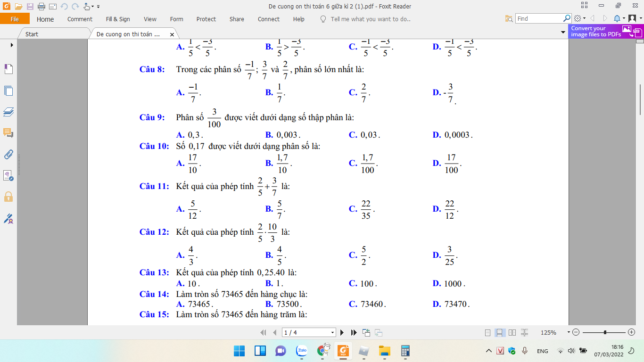Click inside the Find search field
The width and height of the screenshot is (644, 362).
pos(539,19)
